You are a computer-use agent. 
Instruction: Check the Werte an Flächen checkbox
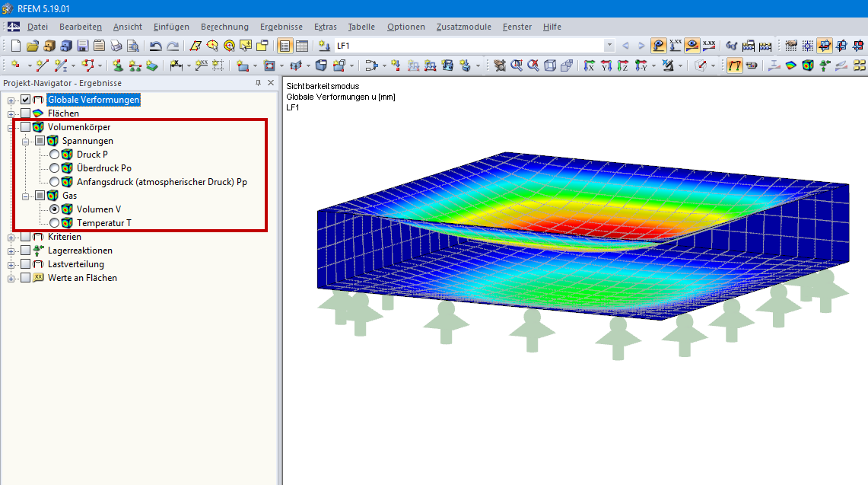[25, 278]
